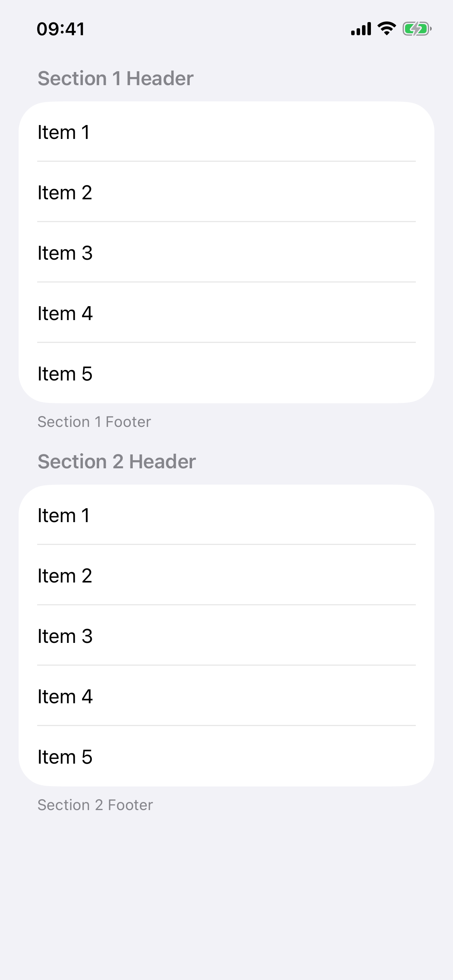Open Item 3 in the first section
Screen dimensions: 453x980
[x=226, y=253]
